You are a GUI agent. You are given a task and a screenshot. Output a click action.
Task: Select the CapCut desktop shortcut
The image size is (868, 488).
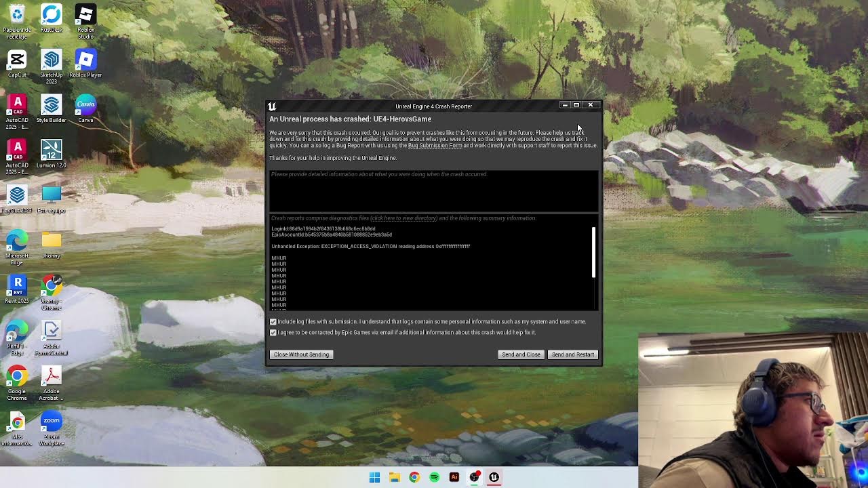17,64
